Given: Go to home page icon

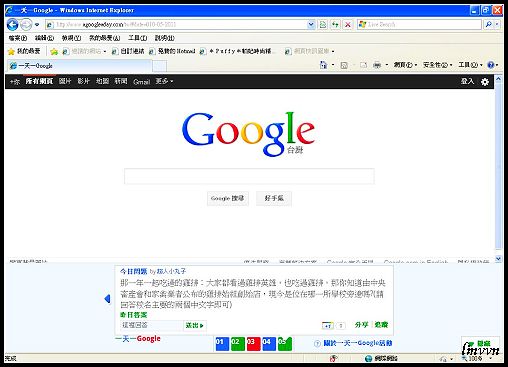Looking at the screenshot, I should (x=323, y=65).
